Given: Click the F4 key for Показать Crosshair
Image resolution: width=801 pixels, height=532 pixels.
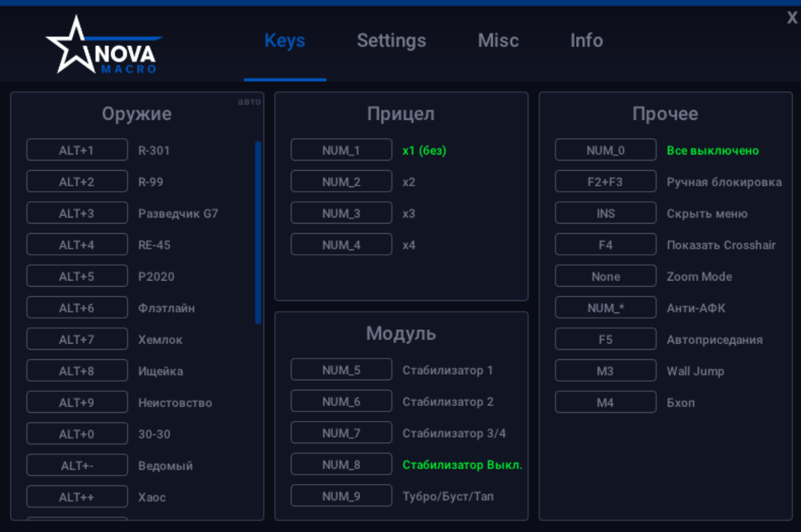Looking at the screenshot, I should (x=606, y=245).
